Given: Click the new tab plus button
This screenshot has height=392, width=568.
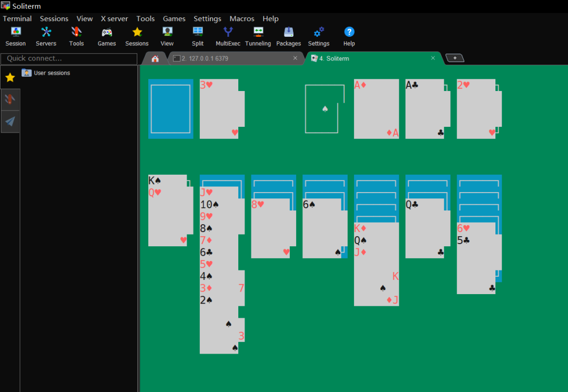Looking at the screenshot, I should pyautogui.click(x=455, y=58).
